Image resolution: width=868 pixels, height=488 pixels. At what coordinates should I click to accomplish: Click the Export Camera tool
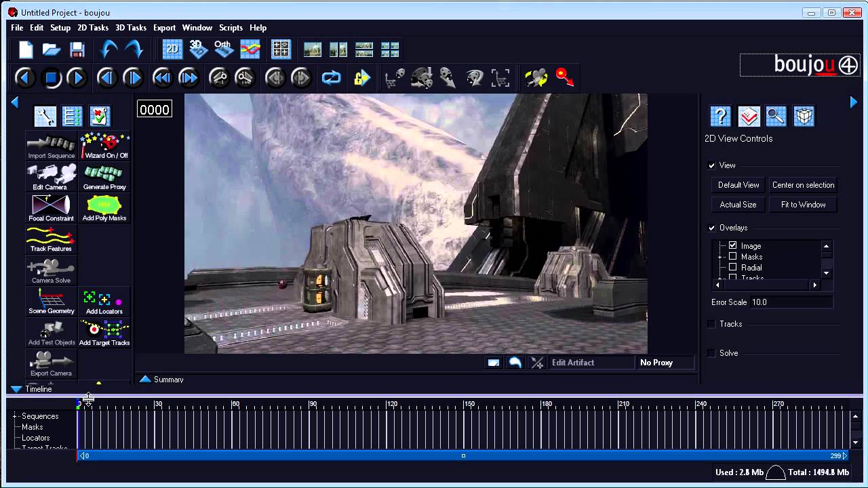tap(52, 365)
